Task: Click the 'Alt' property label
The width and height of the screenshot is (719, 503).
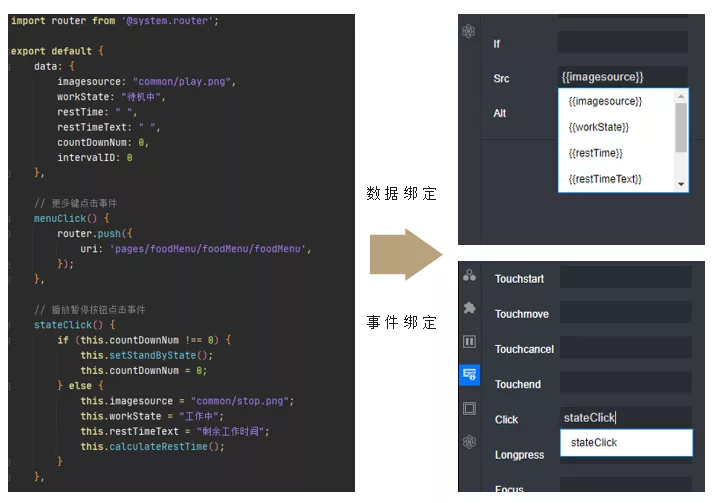Action: (x=499, y=113)
